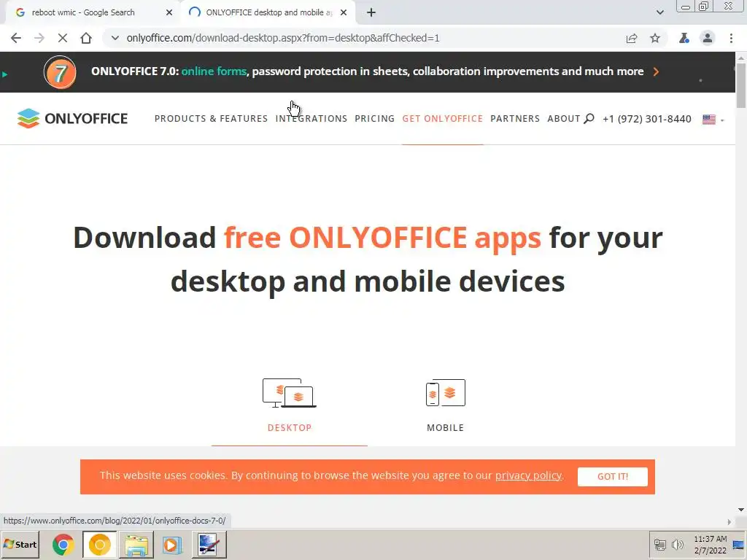Click the orange banner chevron arrow

(x=656, y=71)
